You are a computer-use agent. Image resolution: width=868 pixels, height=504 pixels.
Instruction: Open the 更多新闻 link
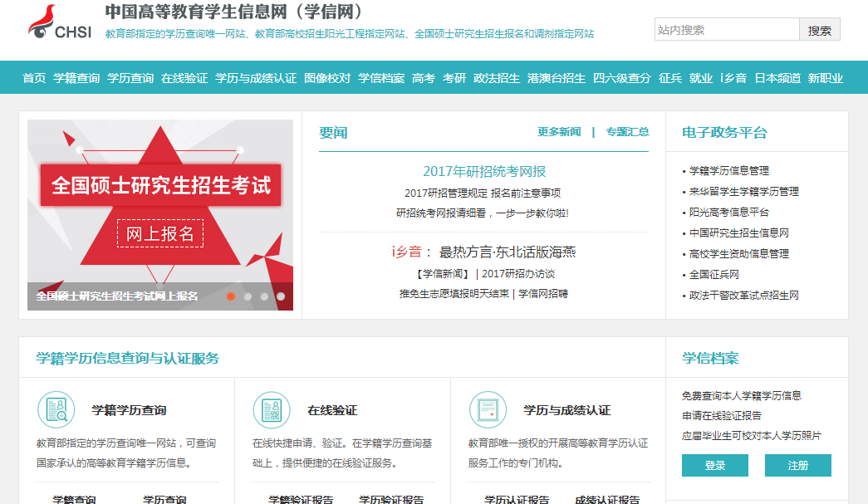(x=559, y=132)
